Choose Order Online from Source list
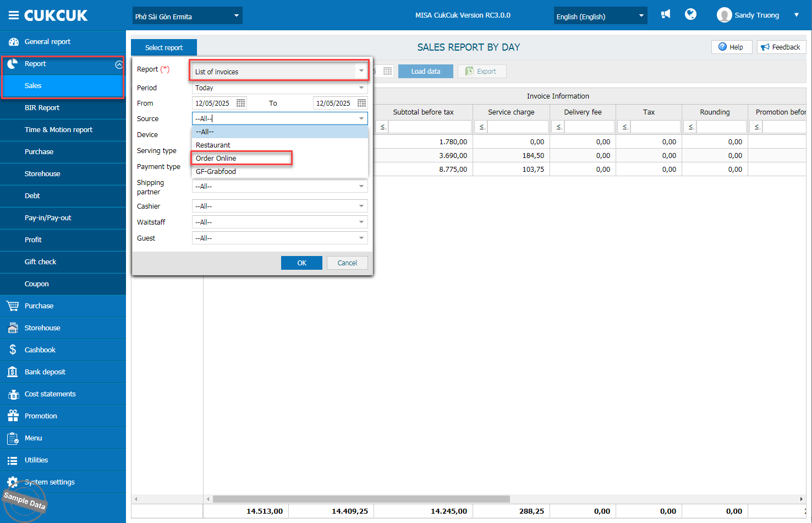The height and width of the screenshot is (523, 812). pos(216,158)
